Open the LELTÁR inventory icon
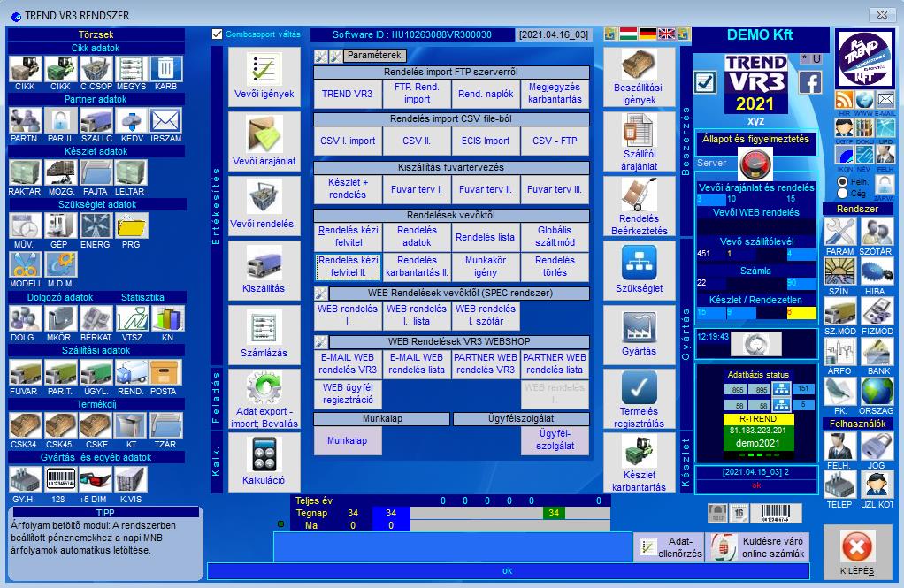Viewport: 904px width, 588px height. [130, 173]
